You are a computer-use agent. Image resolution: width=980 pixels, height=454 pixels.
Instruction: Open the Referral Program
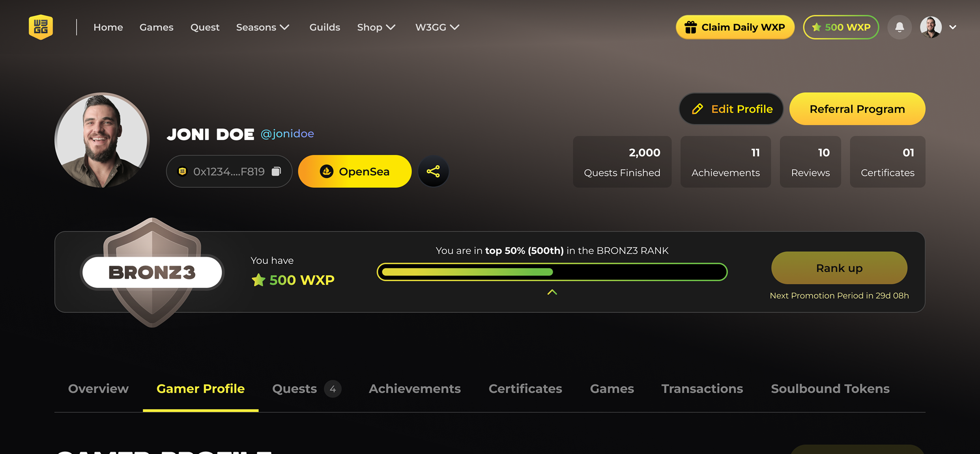pyautogui.click(x=857, y=109)
